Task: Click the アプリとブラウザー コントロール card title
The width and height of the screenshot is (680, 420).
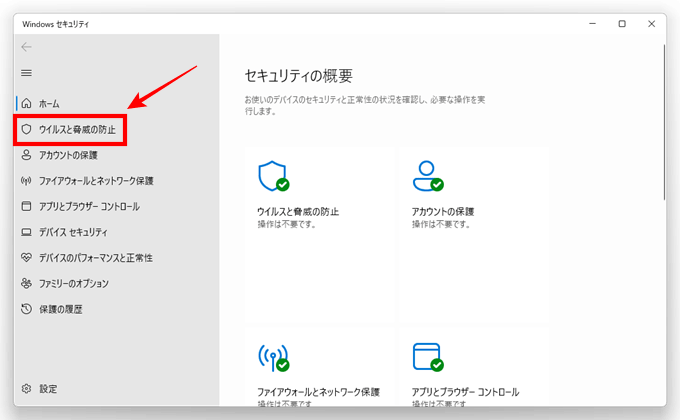Action: [x=465, y=392]
